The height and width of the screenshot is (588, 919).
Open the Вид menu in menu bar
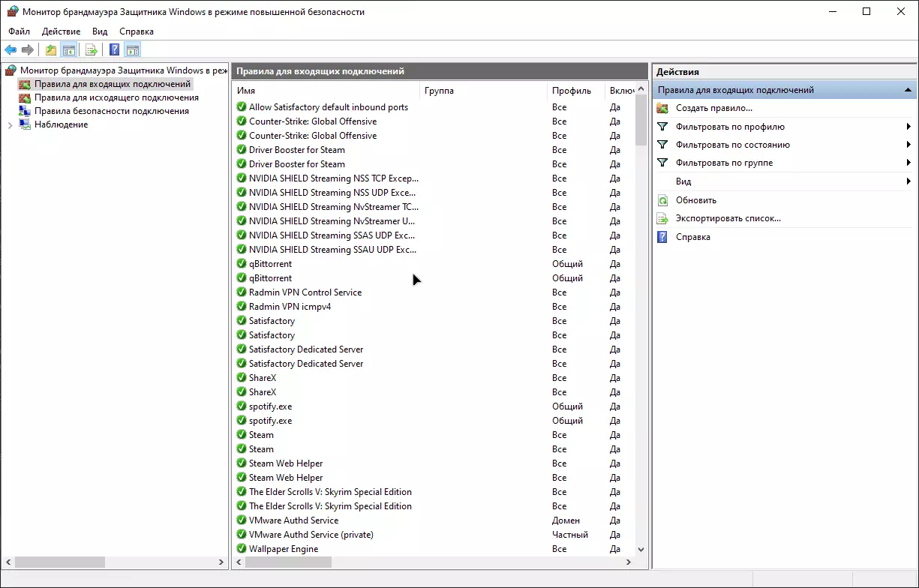pyautogui.click(x=100, y=31)
